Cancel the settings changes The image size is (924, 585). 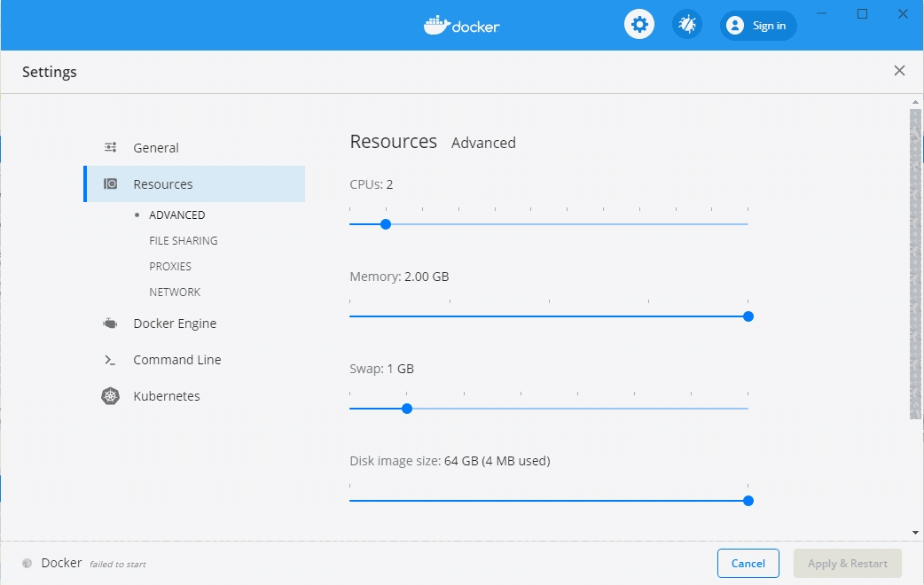pos(748,563)
